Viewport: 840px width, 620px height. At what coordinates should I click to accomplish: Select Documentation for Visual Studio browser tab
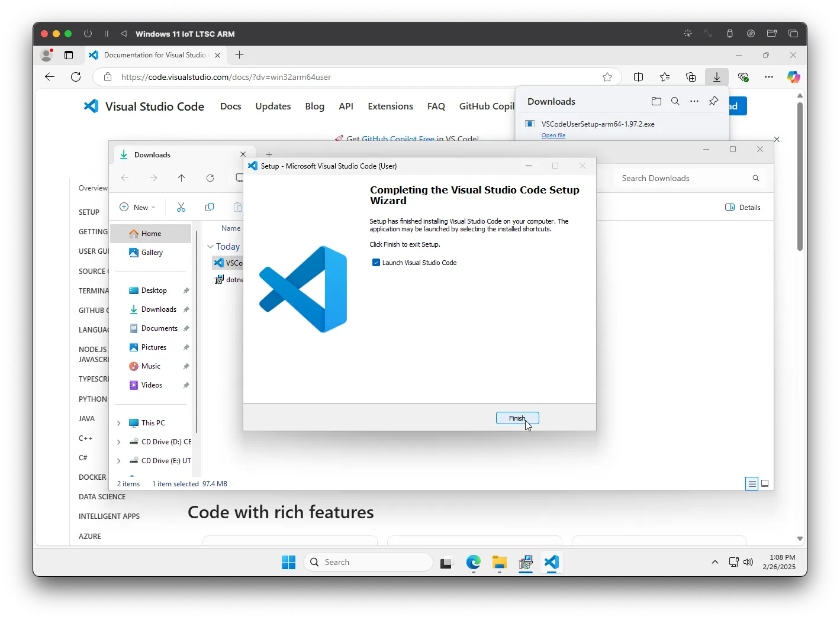pyautogui.click(x=155, y=55)
